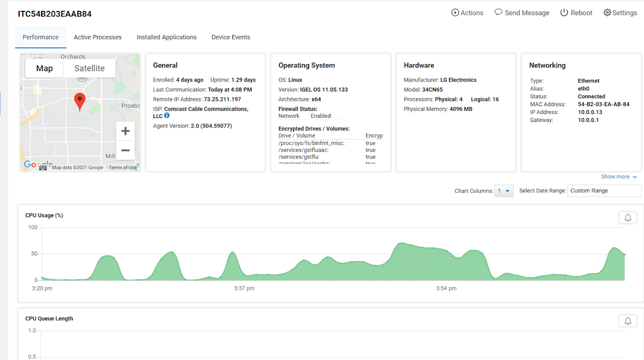The image size is (644, 360).
Task: Open the Chart Columns dropdown
Action: click(x=504, y=191)
